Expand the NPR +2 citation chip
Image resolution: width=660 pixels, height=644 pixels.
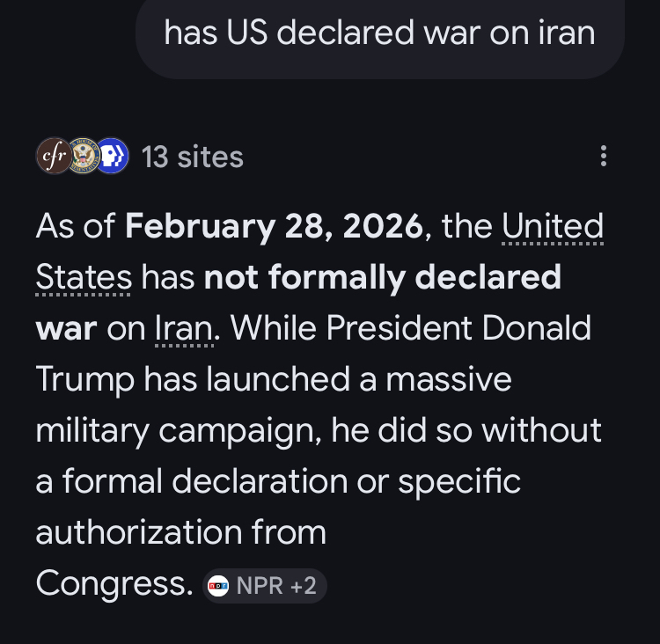(264, 587)
